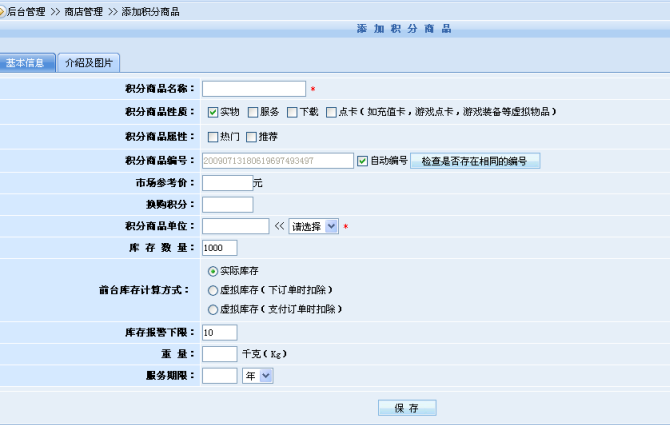This screenshot has height=425, width=670.
Task: Toggle the 自动编号 checkbox
Action: 363,160
